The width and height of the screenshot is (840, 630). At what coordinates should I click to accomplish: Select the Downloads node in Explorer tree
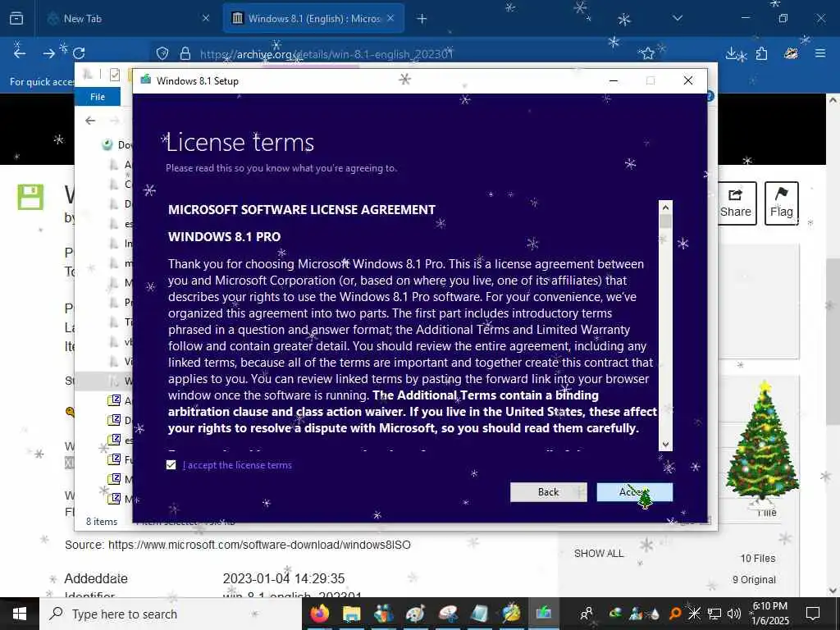pos(116,144)
